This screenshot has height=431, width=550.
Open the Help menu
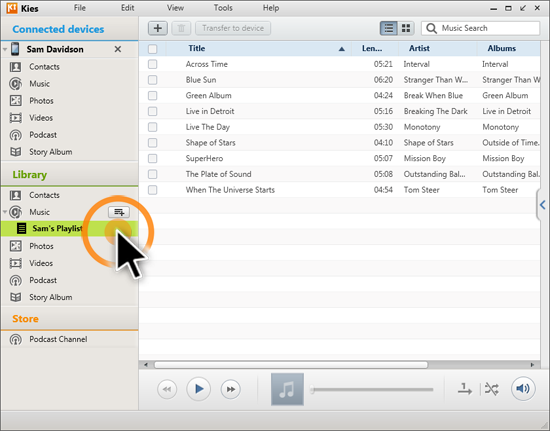271,8
